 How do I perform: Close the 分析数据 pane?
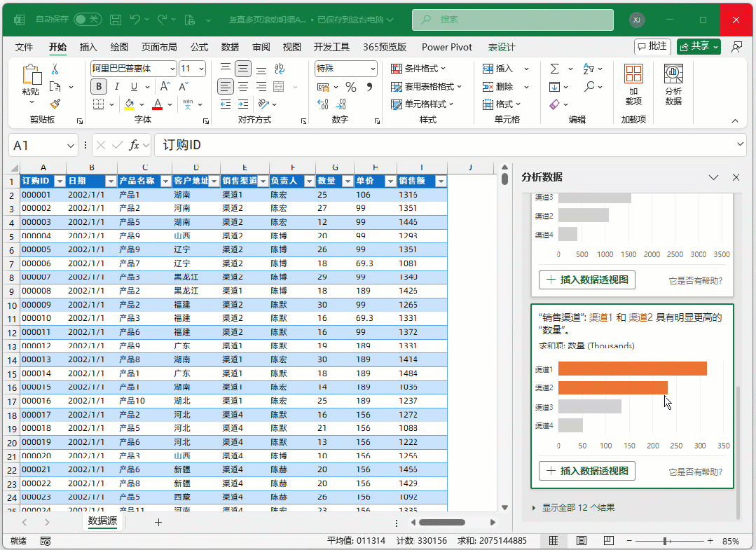coord(736,177)
